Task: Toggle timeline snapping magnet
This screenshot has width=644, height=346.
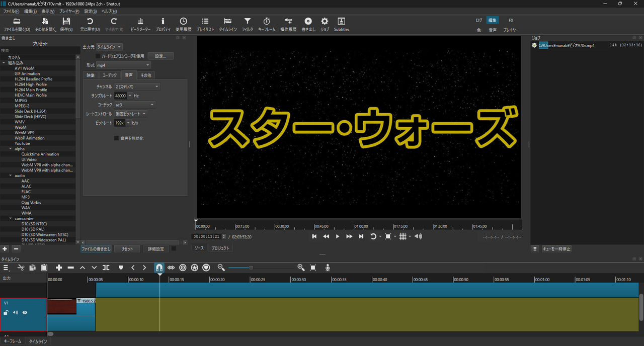Action: (159, 268)
